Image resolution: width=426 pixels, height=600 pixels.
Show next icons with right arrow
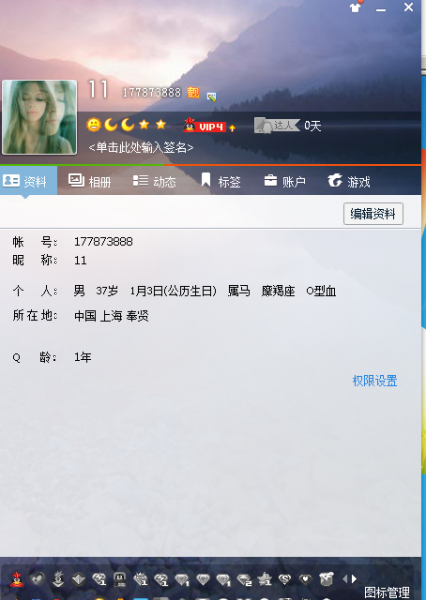pos(354,579)
